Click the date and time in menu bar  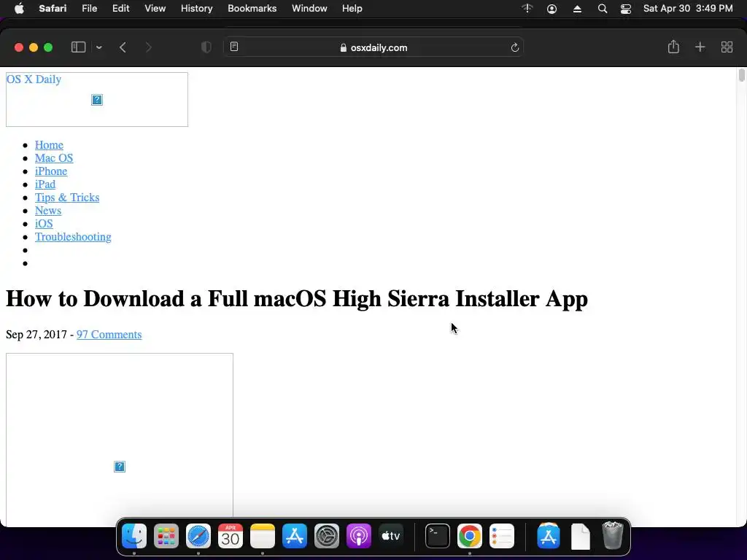coord(688,8)
